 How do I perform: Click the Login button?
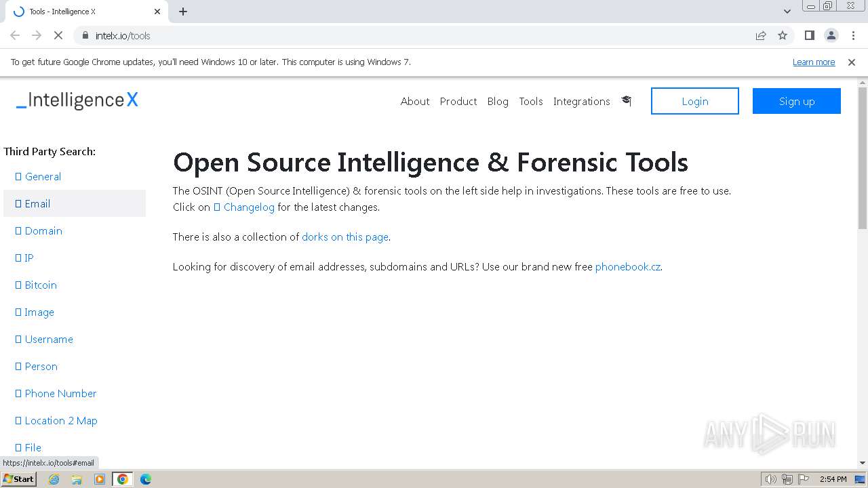point(695,101)
